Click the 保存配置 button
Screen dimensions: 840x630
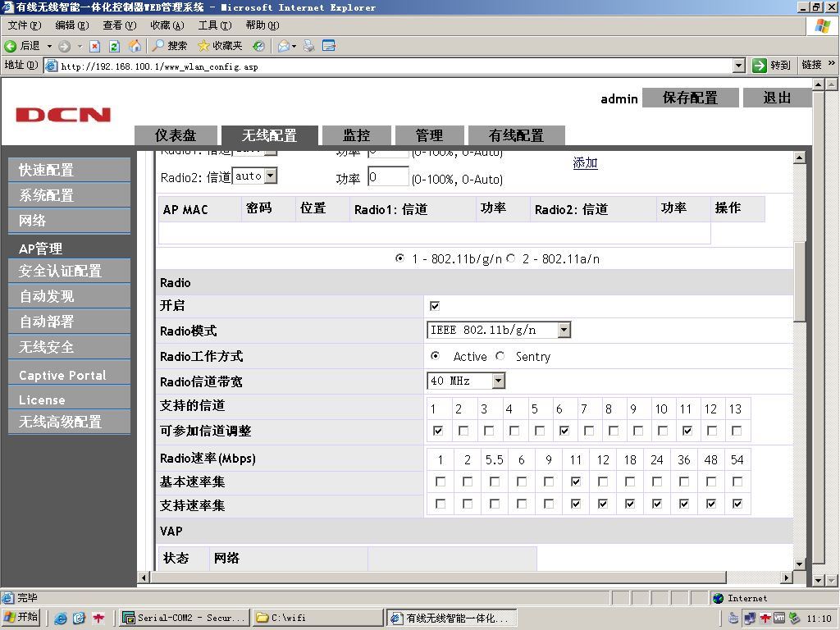(690, 98)
